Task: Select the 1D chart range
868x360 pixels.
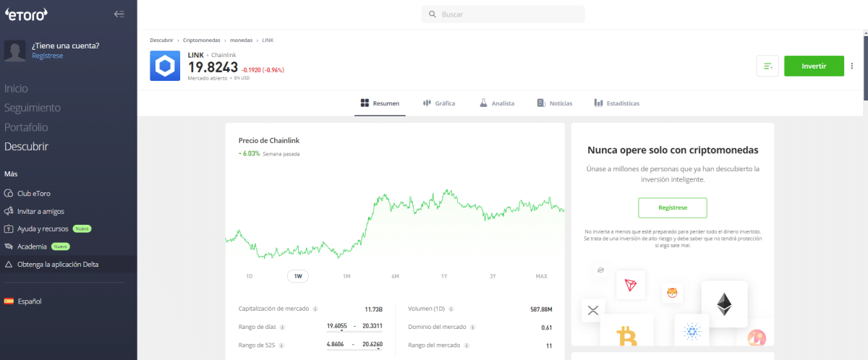Action: pyautogui.click(x=250, y=276)
